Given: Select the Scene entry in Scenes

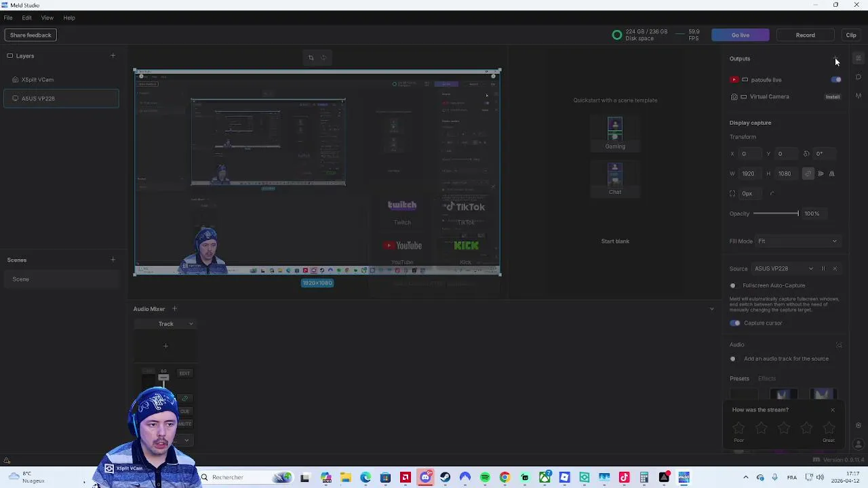Looking at the screenshot, I should coord(61,279).
